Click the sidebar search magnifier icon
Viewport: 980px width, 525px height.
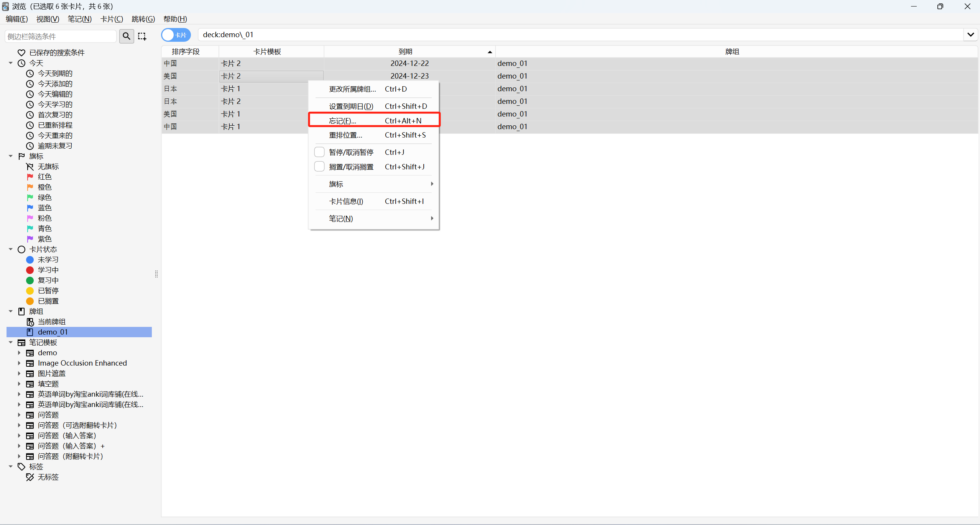(127, 36)
